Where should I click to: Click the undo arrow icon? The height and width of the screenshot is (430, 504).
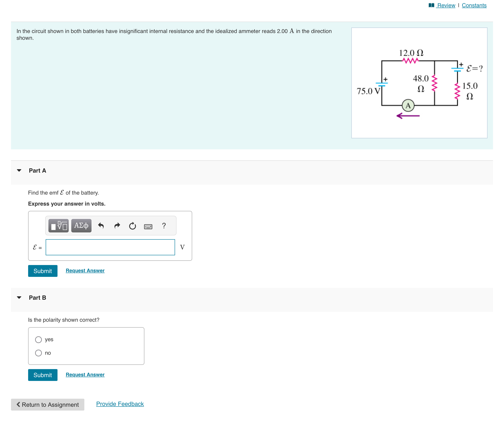[101, 226]
